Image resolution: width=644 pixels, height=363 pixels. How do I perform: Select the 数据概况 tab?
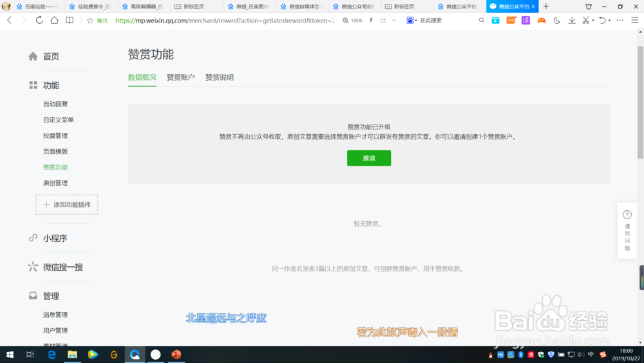[x=142, y=77]
